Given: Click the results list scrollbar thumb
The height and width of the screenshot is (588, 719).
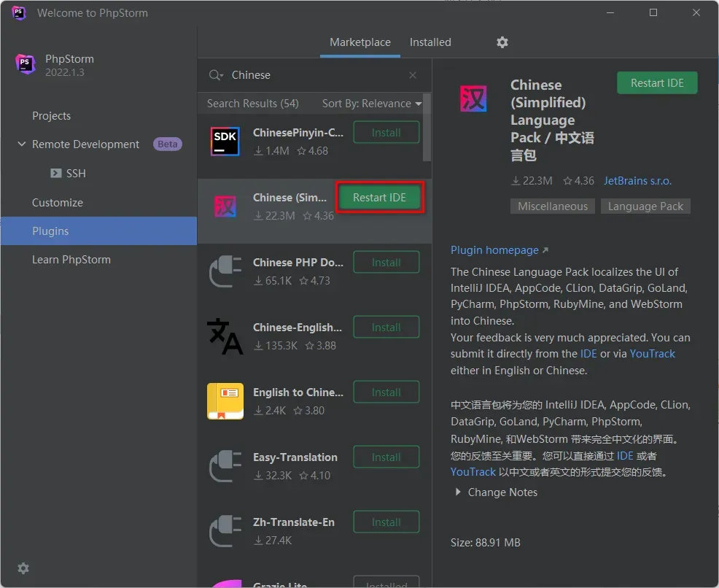Looking at the screenshot, I should click(x=427, y=128).
